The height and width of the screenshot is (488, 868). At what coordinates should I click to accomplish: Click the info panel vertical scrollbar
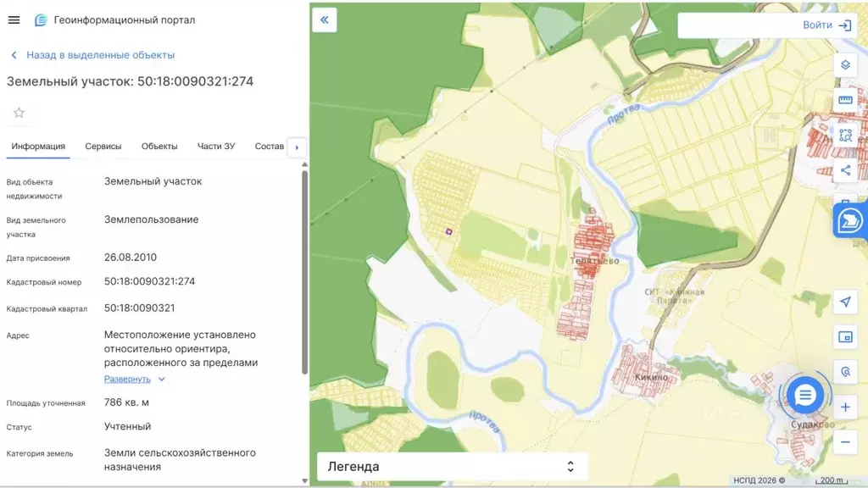click(304, 271)
